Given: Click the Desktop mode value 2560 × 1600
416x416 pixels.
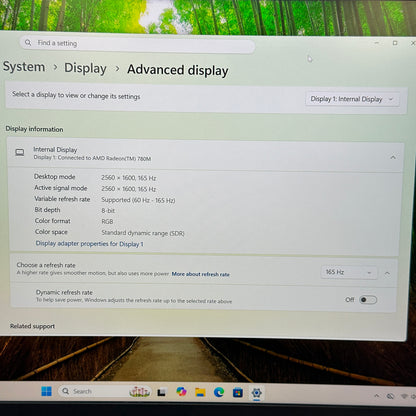Looking at the screenshot, I should click(x=129, y=178).
